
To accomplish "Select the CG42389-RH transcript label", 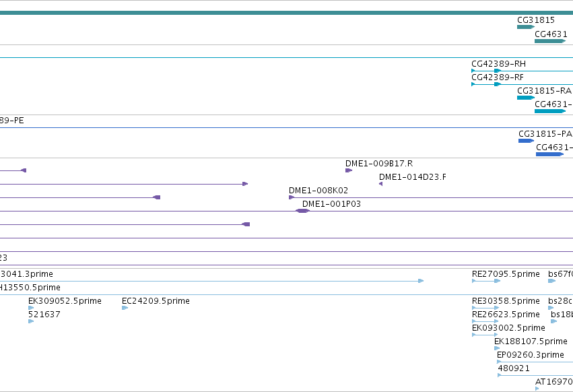I will coord(498,64).
